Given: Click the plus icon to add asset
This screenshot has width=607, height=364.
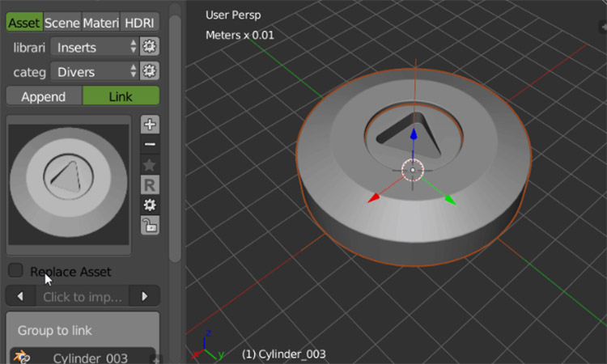Looking at the screenshot, I should click(x=150, y=125).
